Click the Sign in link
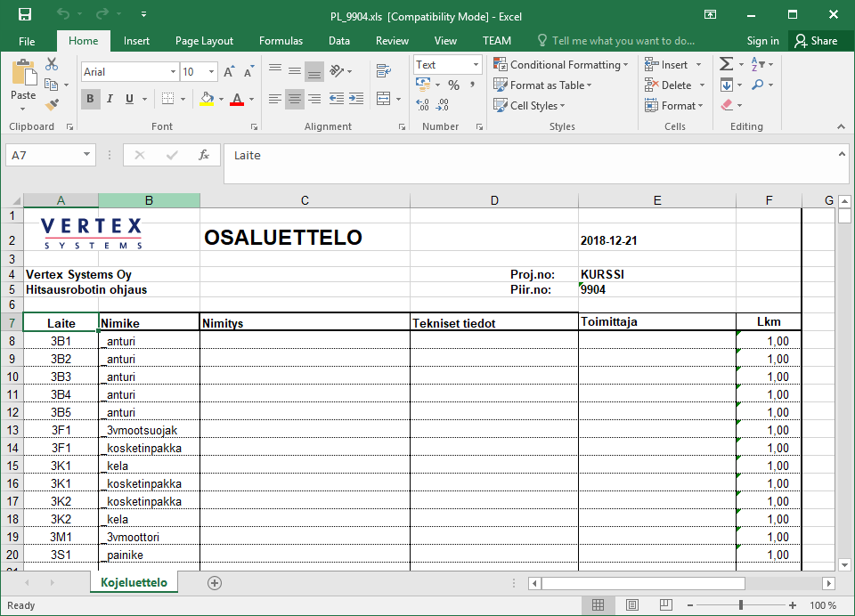This screenshot has height=616, width=855. 762,41
